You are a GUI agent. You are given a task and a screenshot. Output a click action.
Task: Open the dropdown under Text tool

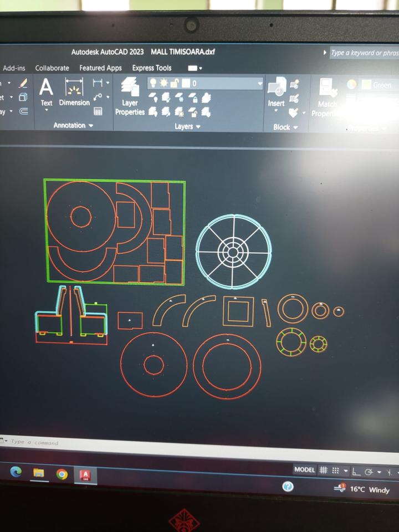[46, 110]
